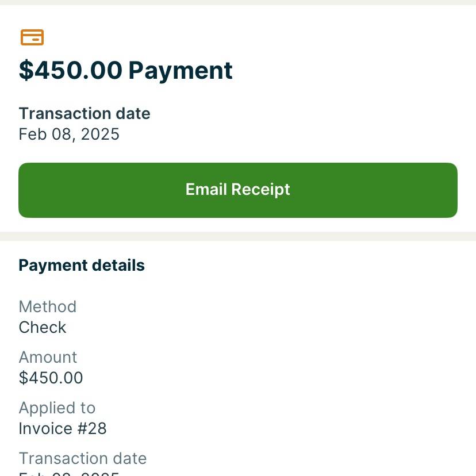Open the Invoice #28 link
The height and width of the screenshot is (476, 476).
click(x=63, y=428)
